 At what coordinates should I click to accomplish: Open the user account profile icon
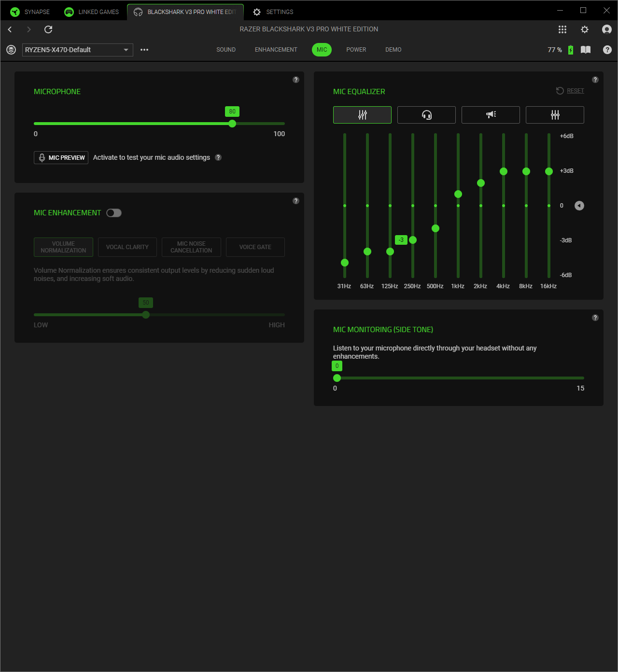pos(607,29)
